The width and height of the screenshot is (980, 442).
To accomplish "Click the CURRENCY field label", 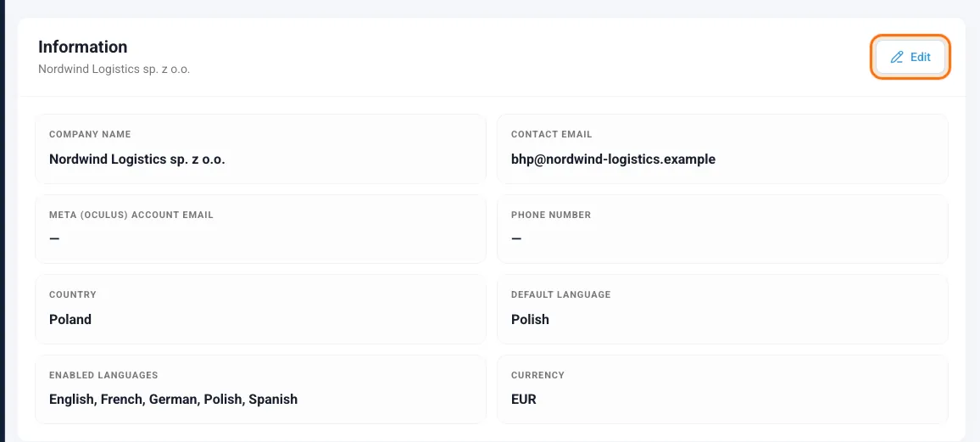I will click(537, 375).
